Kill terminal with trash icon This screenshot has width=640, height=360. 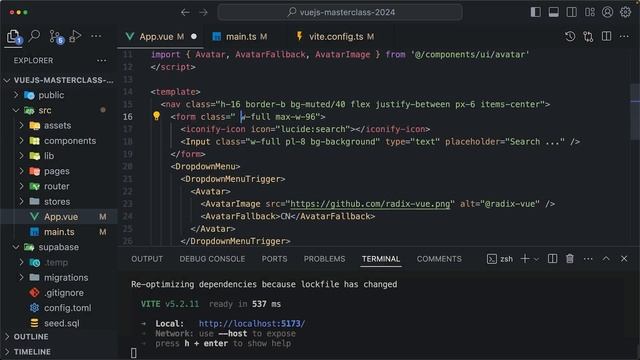[x=570, y=259]
